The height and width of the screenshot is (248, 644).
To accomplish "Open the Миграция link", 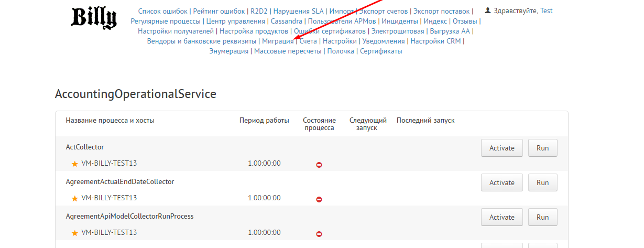I will tap(278, 41).
